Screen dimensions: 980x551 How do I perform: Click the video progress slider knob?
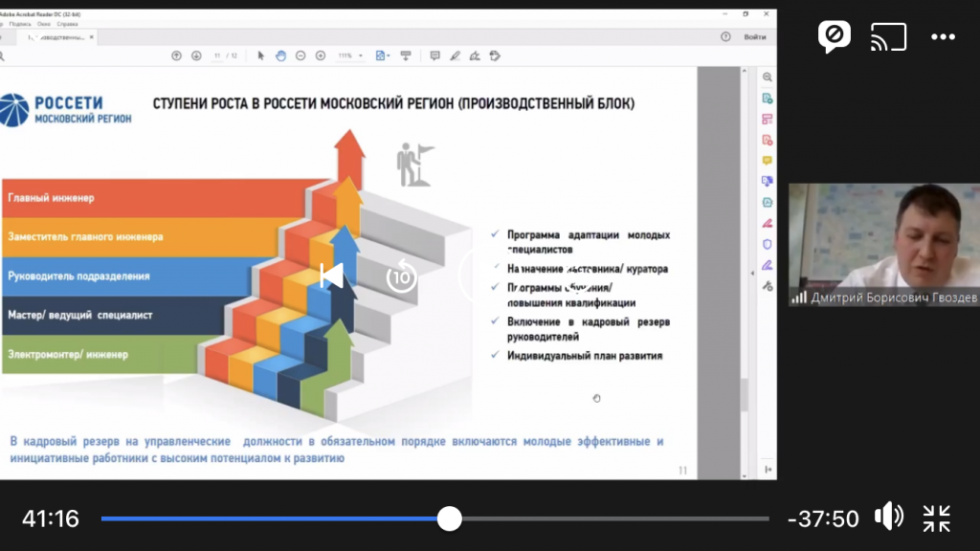449,518
